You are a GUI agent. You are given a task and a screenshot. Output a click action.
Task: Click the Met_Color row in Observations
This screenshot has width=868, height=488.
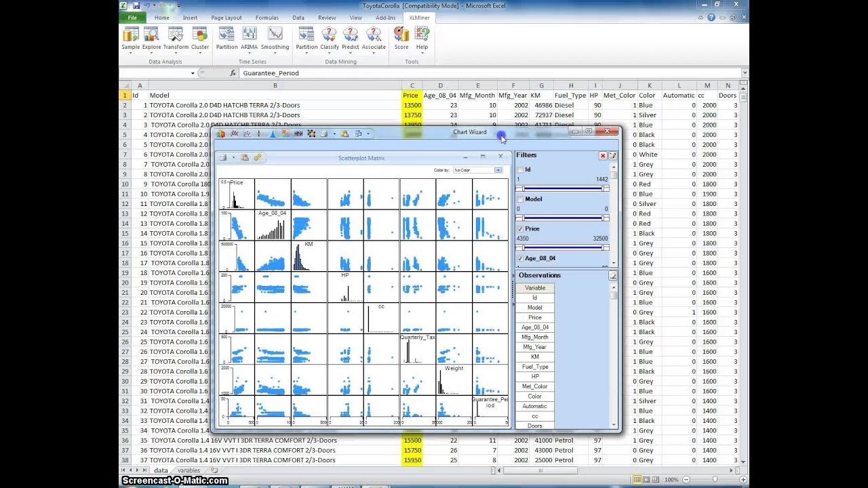(x=535, y=386)
